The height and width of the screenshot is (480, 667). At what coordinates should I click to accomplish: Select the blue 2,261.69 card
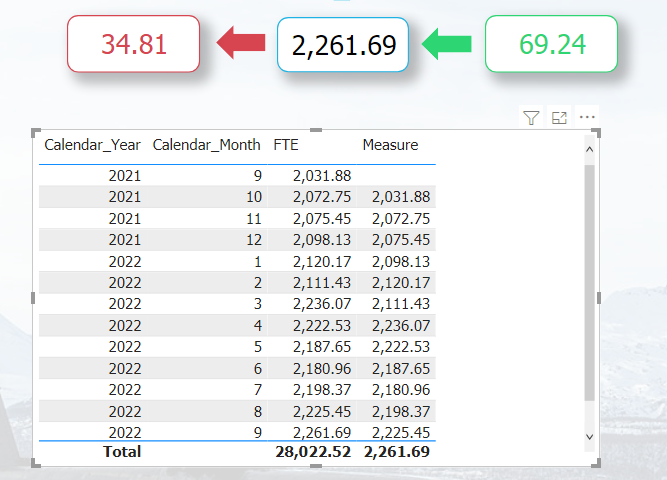[x=343, y=45]
